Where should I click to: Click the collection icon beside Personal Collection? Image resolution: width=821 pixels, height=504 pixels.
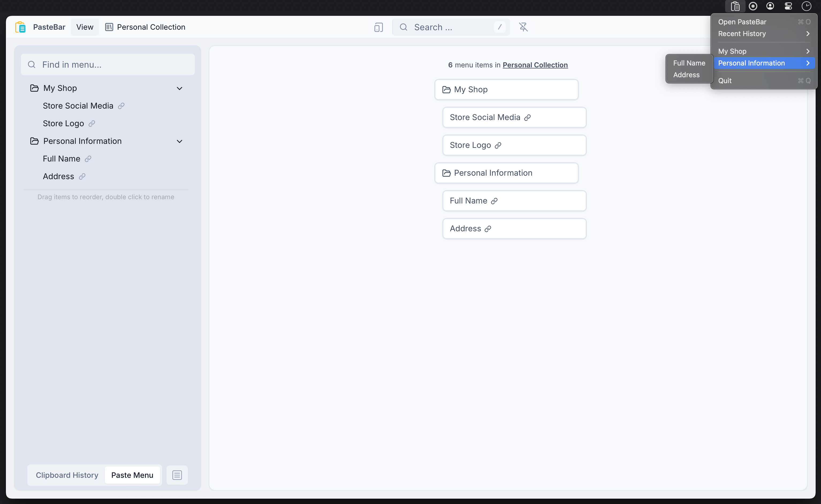109,27
